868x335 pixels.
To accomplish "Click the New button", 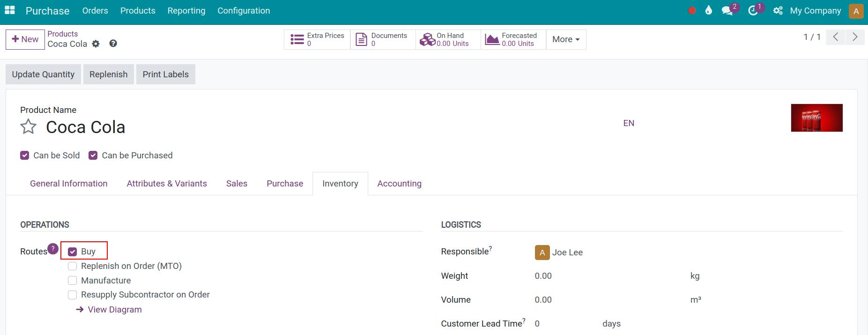I will 25,39.
